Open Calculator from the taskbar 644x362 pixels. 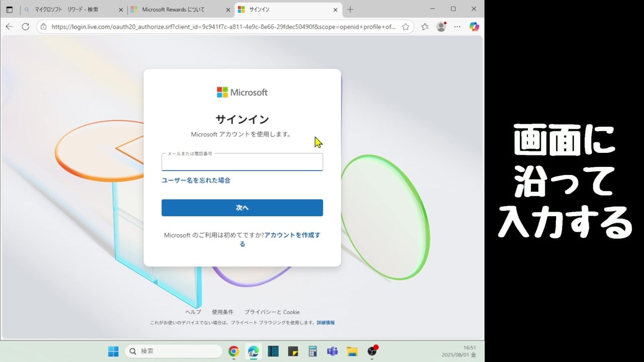pyautogui.click(x=312, y=351)
